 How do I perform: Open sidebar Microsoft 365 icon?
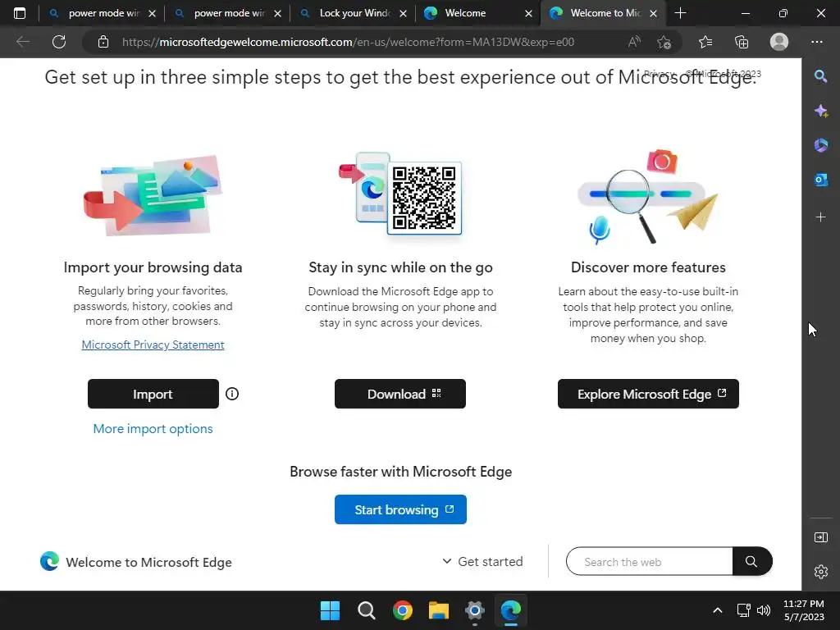click(x=820, y=145)
